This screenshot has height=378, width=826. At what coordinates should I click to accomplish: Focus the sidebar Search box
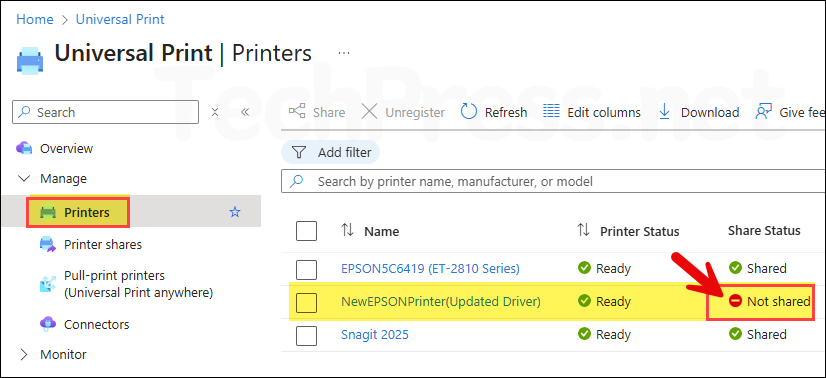click(x=105, y=112)
